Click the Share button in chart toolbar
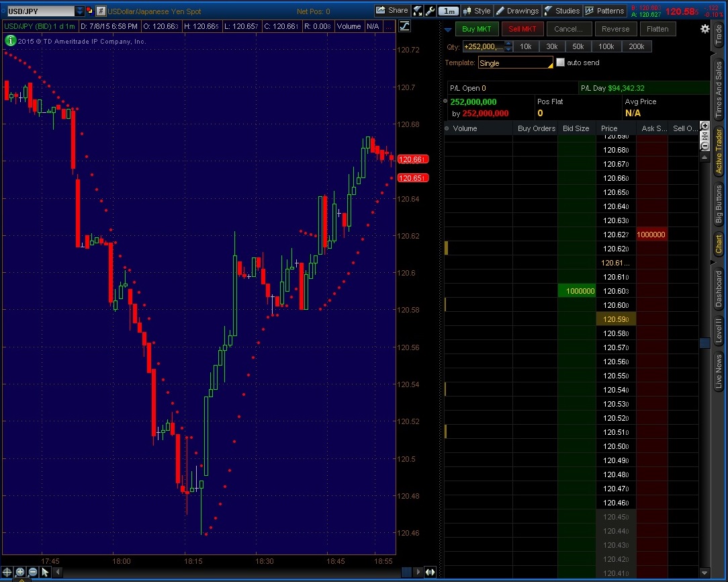The height and width of the screenshot is (582, 728). point(392,11)
